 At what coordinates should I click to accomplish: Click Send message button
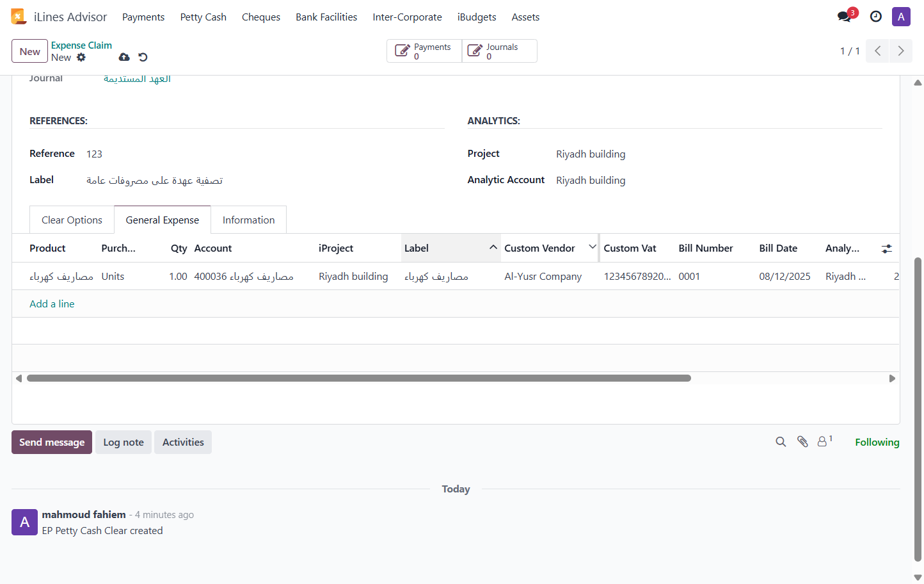tap(52, 442)
